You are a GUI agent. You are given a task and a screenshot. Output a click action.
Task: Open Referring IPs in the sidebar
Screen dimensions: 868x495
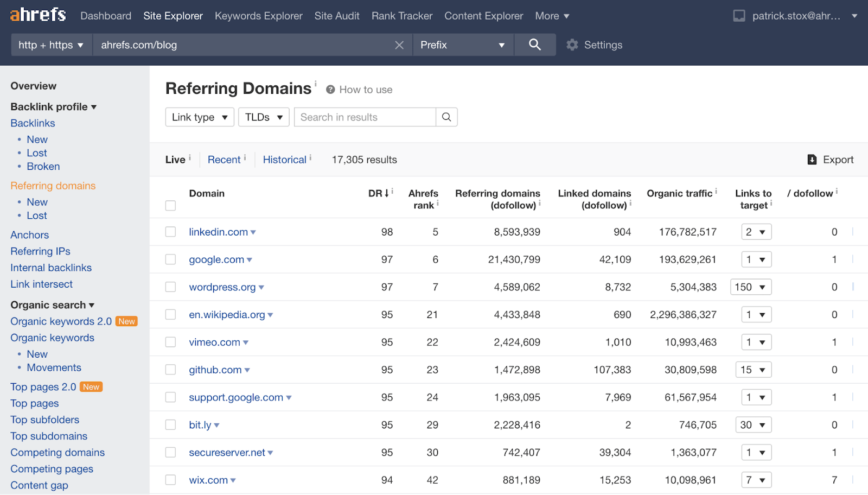coord(40,251)
